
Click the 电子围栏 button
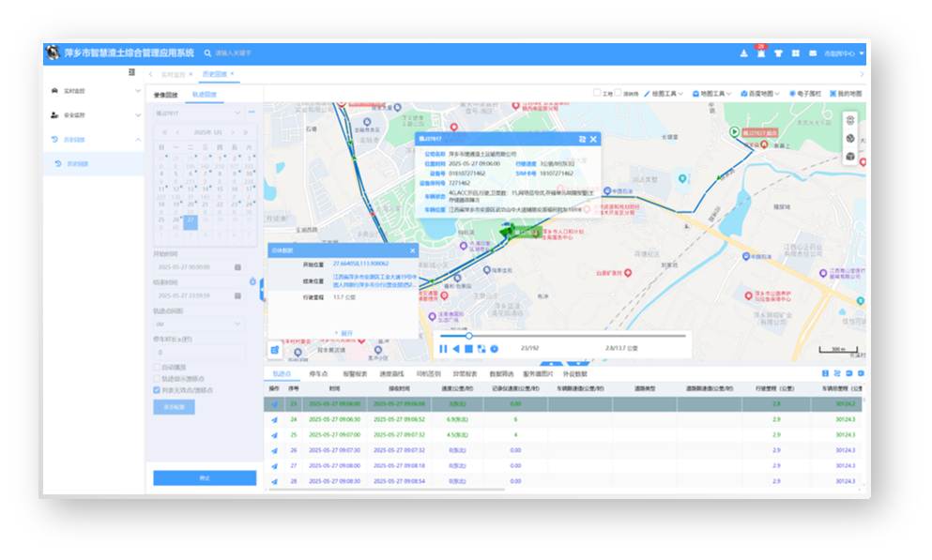[805, 94]
